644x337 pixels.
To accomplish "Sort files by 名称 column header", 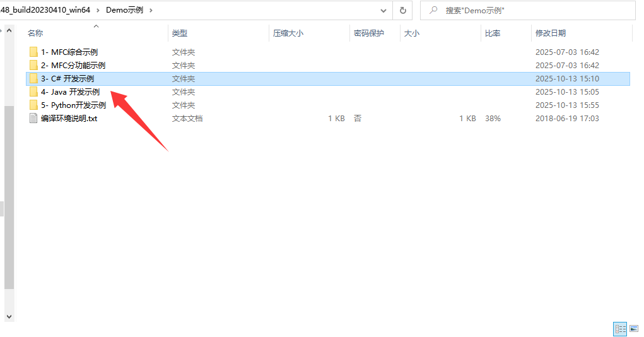I will click(x=35, y=33).
